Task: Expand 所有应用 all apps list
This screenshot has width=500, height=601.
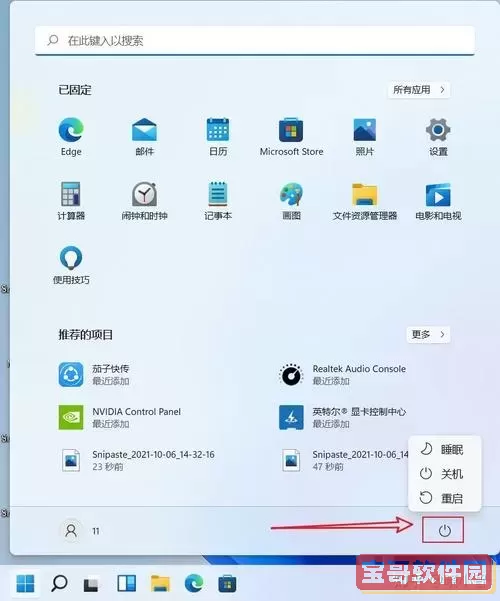Action: (419, 90)
